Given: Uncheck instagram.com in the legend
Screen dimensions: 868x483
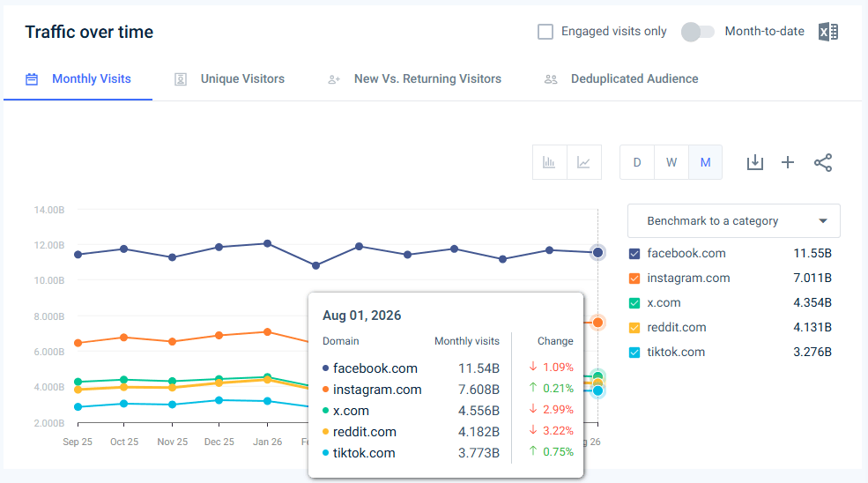Looking at the screenshot, I should tap(634, 279).
